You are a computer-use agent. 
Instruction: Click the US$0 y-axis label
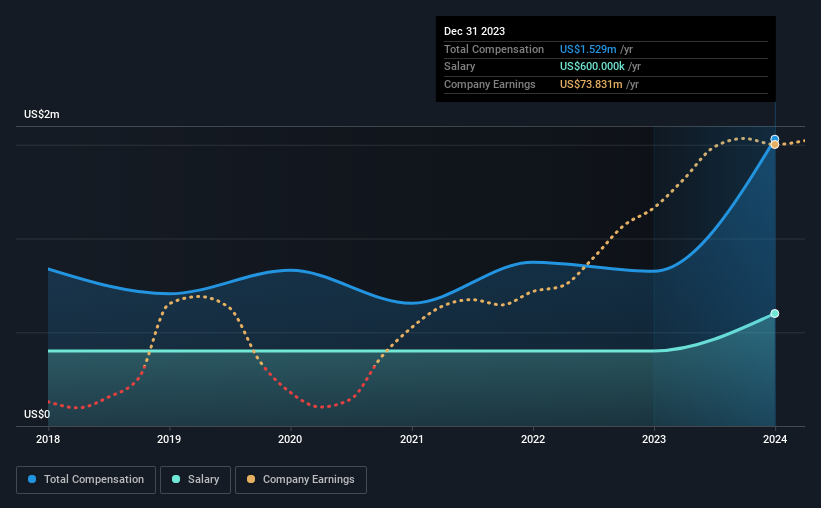(37, 414)
